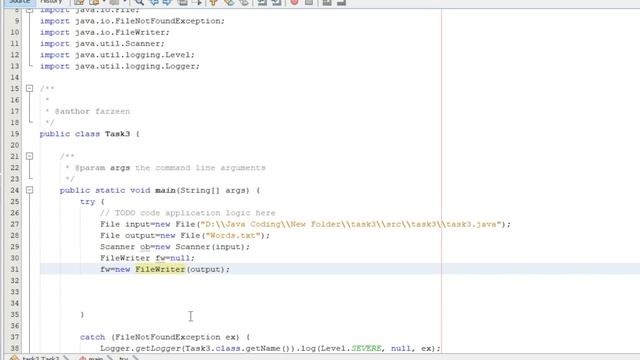Click "@param args" in the line 22 comment
Viewport: 640px width, 360px height.
click(102, 168)
